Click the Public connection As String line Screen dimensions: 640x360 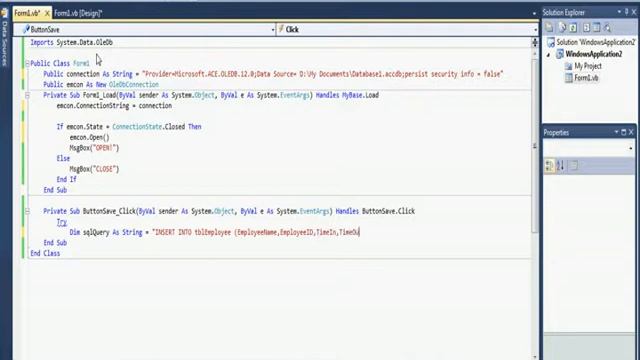coord(273,74)
